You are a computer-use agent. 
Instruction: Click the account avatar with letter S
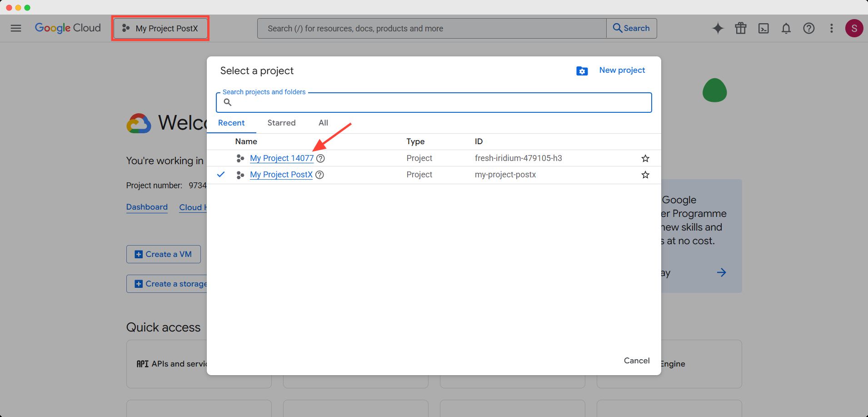[x=855, y=28]
